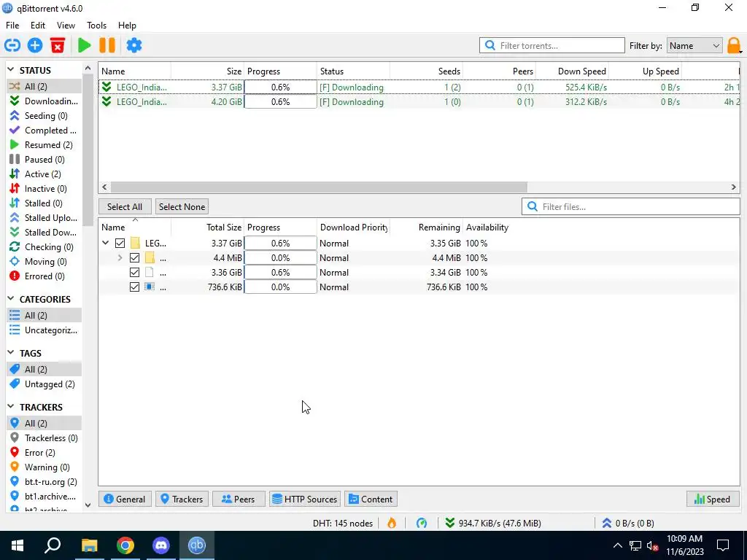Select the Errored (0) status filter
The width and height of the screenshot is (747, 560).
click(x=43, y=276)
